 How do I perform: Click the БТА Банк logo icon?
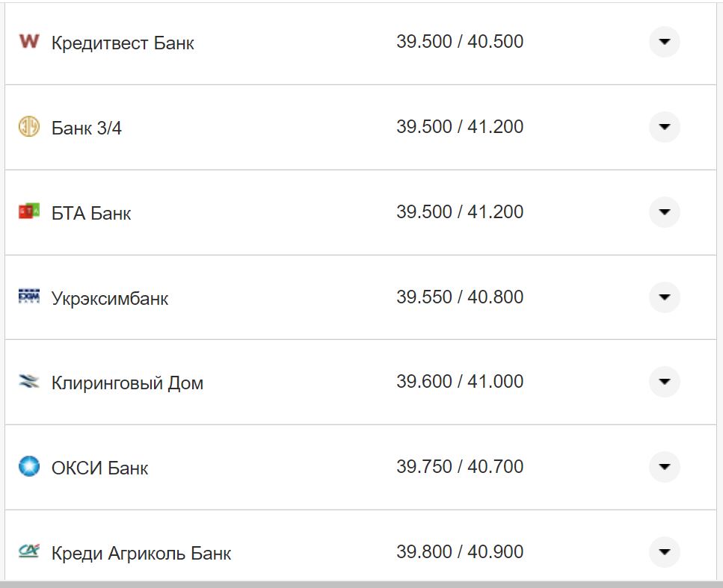28,212
